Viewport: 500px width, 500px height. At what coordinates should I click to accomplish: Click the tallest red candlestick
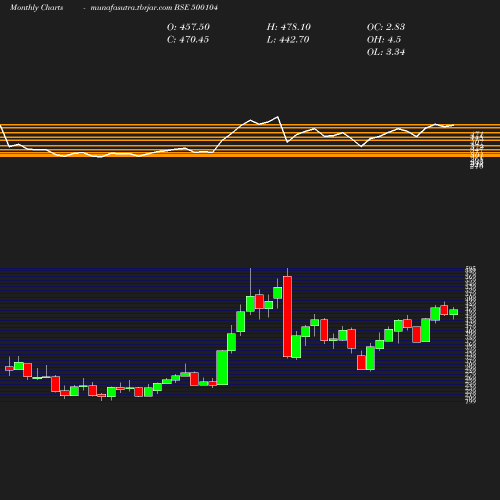pos(287,316)
